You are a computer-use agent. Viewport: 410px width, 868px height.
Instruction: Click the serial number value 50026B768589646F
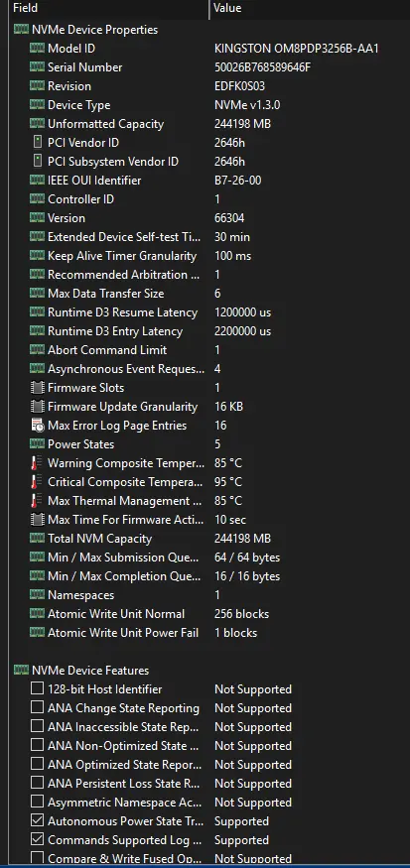pyautogui.click(x=263, y=67)
